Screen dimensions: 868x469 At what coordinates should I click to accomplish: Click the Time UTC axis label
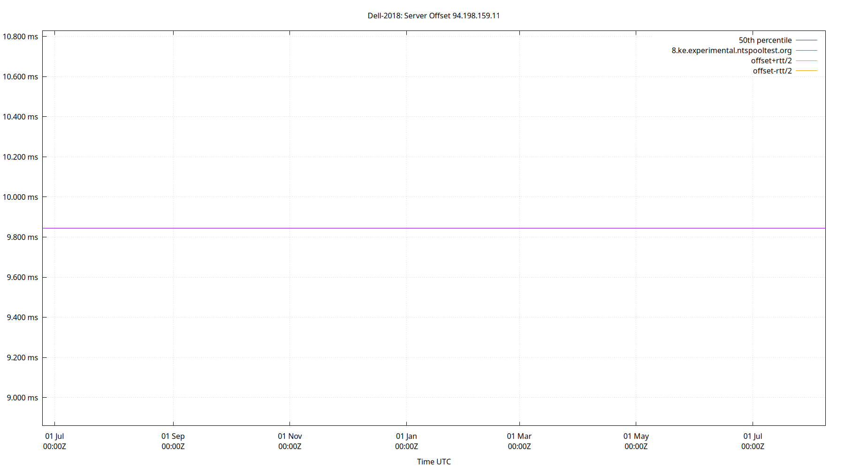(x=434, y=461)
